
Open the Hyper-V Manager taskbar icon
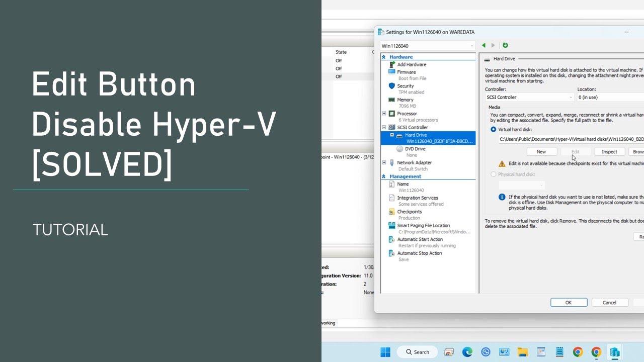pos(614,352)
